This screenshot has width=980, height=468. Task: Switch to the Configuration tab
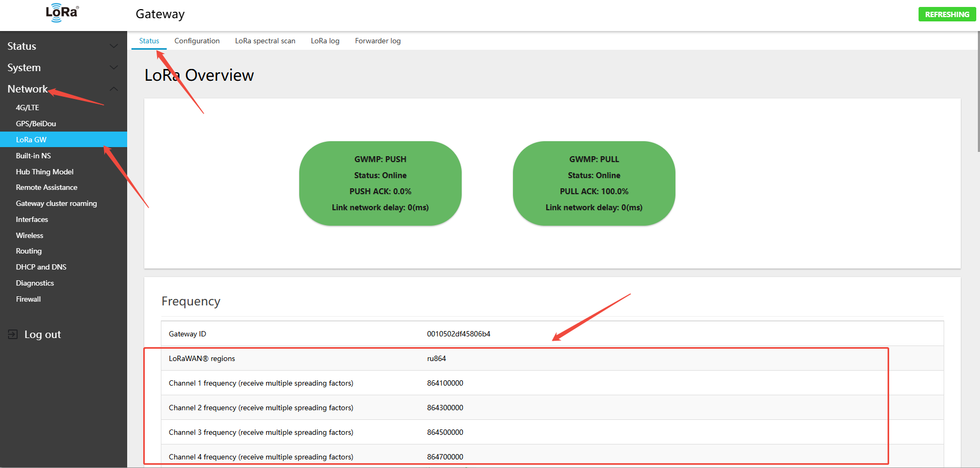197,41
